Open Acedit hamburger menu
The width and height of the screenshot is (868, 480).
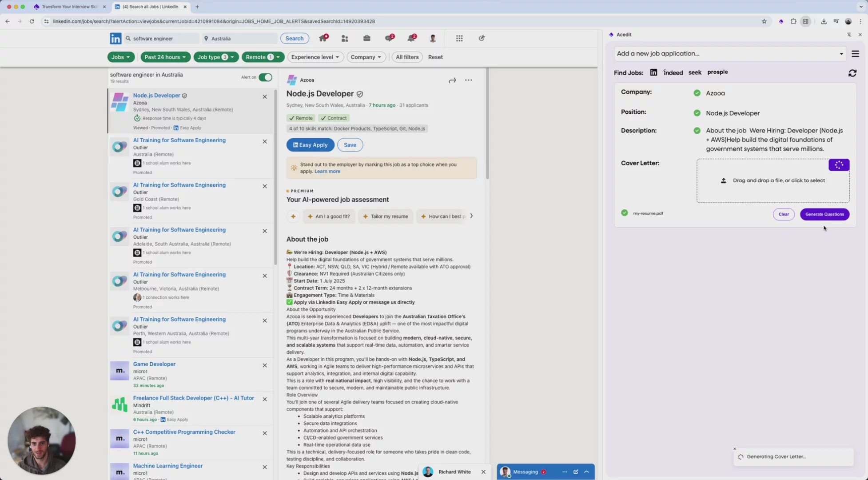tap(855, 54)
